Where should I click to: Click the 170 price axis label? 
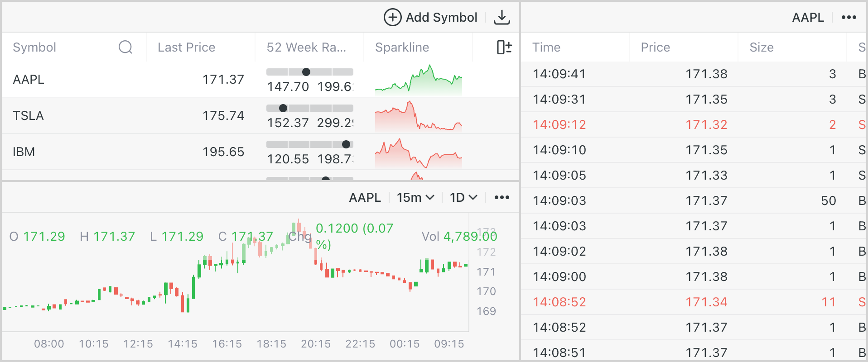coord(486,291)
